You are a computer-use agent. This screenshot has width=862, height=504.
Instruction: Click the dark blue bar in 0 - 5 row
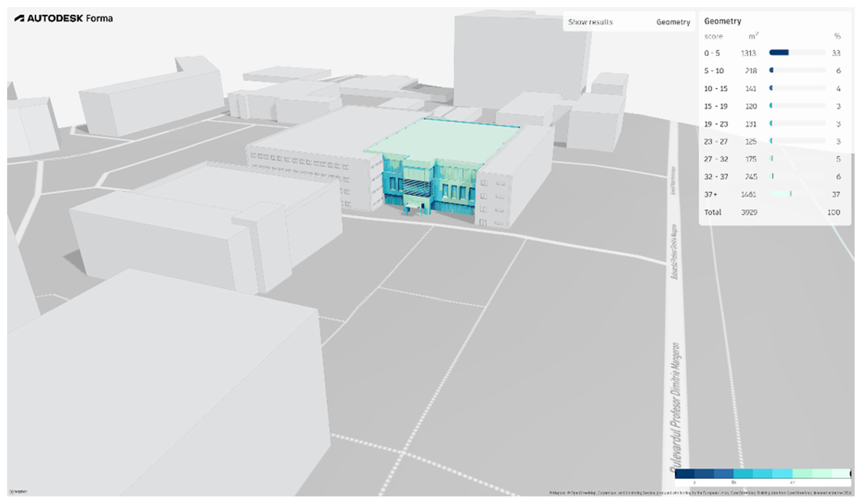pyautogui.click(x=779, y=52)
